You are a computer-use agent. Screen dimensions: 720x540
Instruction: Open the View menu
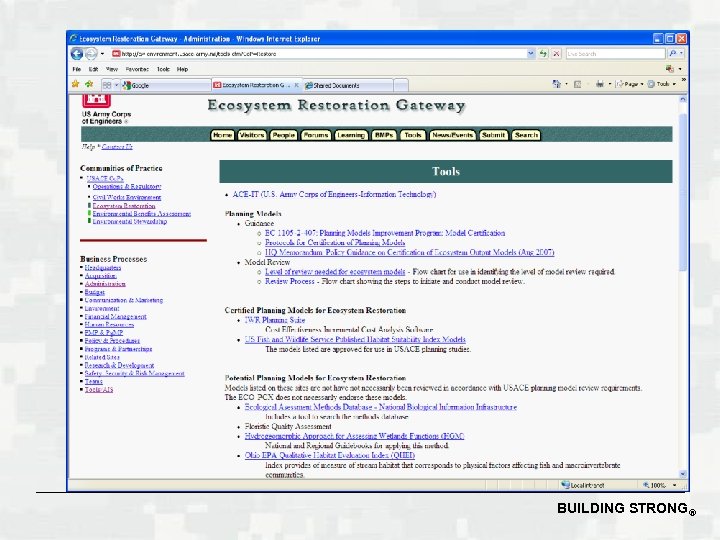point(112,69)
